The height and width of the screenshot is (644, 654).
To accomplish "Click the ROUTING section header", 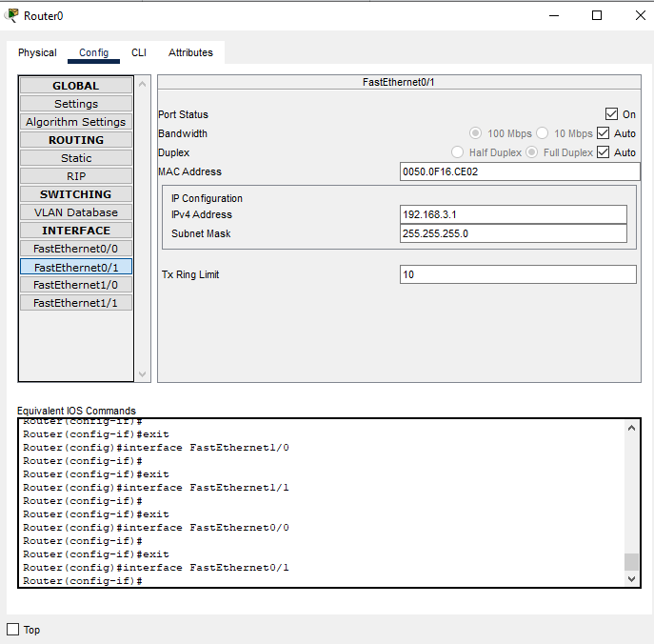I will pyautogui.click(x=76, y=140).
